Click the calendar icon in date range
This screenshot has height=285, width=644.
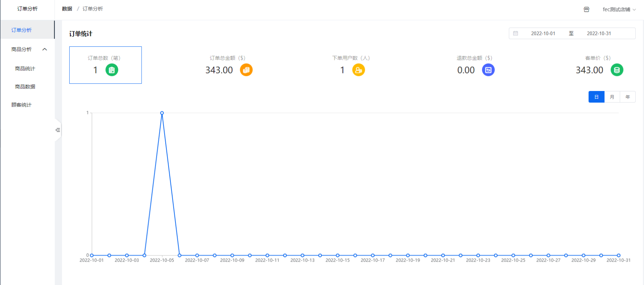click(516, 33)
